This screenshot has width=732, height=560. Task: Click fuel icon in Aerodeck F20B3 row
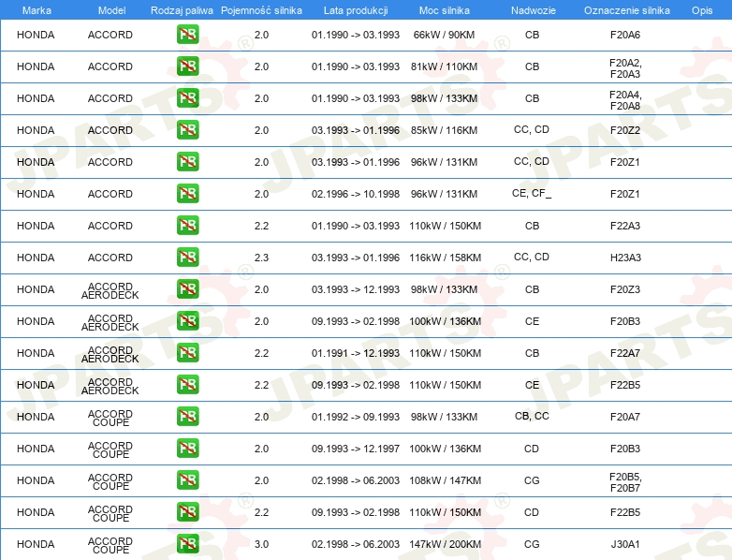[x=187, y=321]
